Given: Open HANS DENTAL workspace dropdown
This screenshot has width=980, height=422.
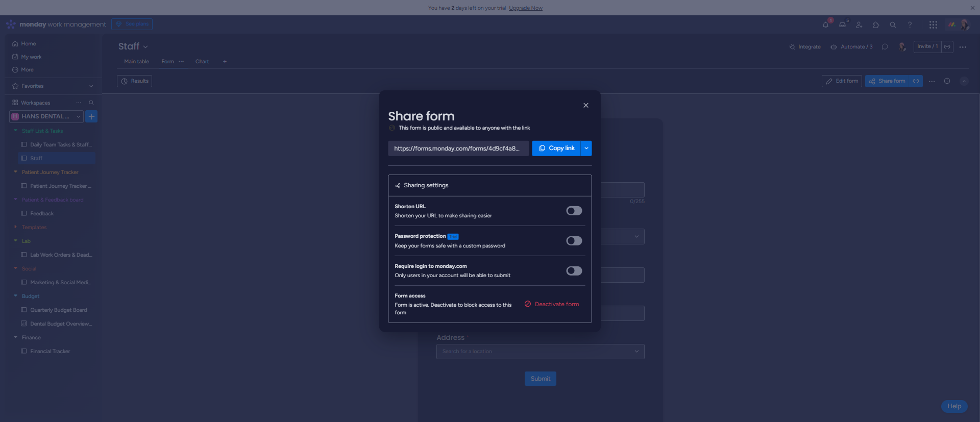Looking at the screenshot, I should pyautogui.click(x=46, y=116).
